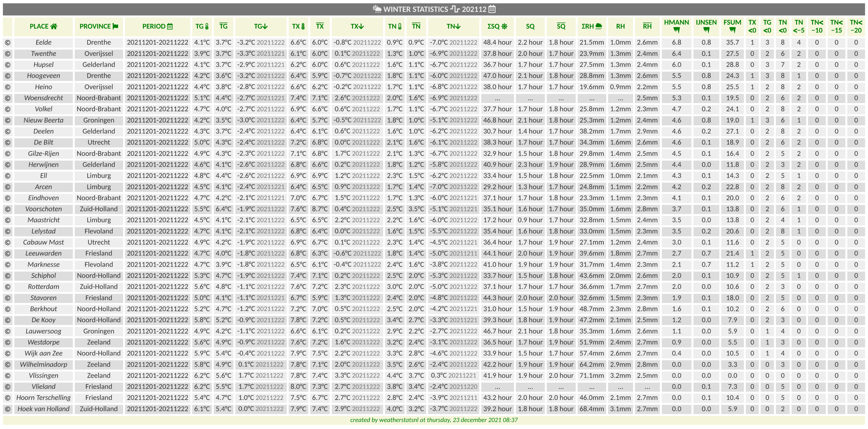Select place name Wijk aan Zee
The height and width of the screenshot is (429, 868).
tap(44, 353)
